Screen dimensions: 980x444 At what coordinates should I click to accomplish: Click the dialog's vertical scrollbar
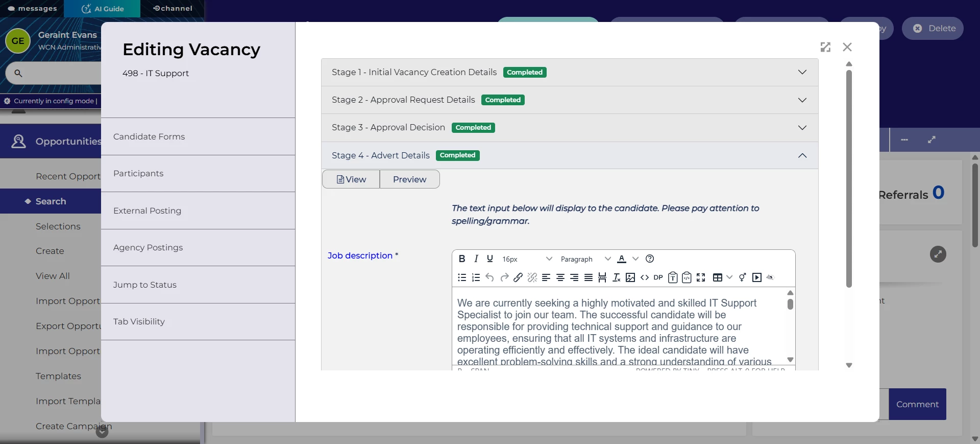[849, 179]
